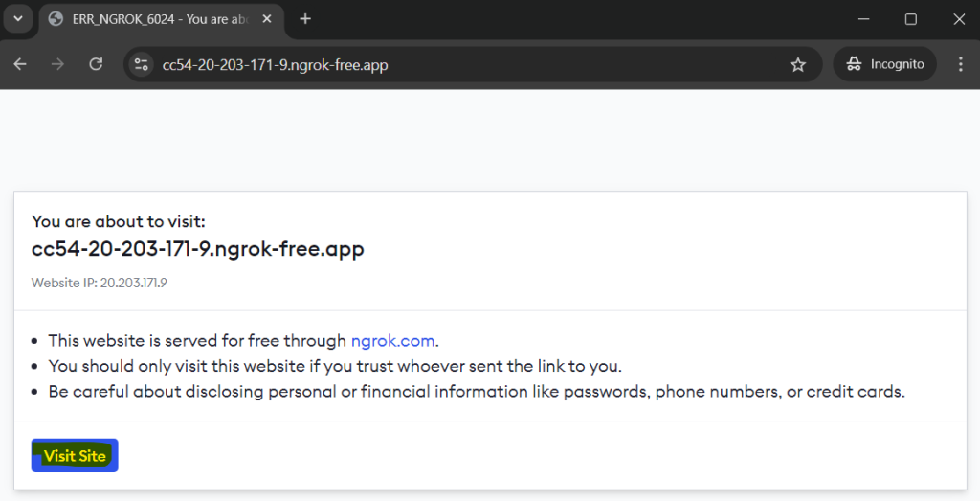Open site information icon in address bar
The image size is (980, 501).
click(142, 64)
